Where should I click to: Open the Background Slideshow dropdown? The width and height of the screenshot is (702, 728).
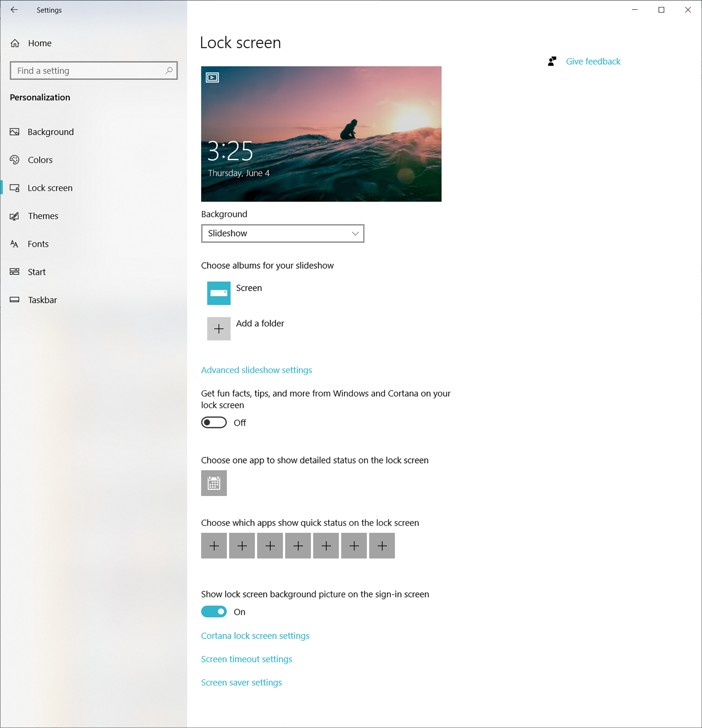point(283,234)
